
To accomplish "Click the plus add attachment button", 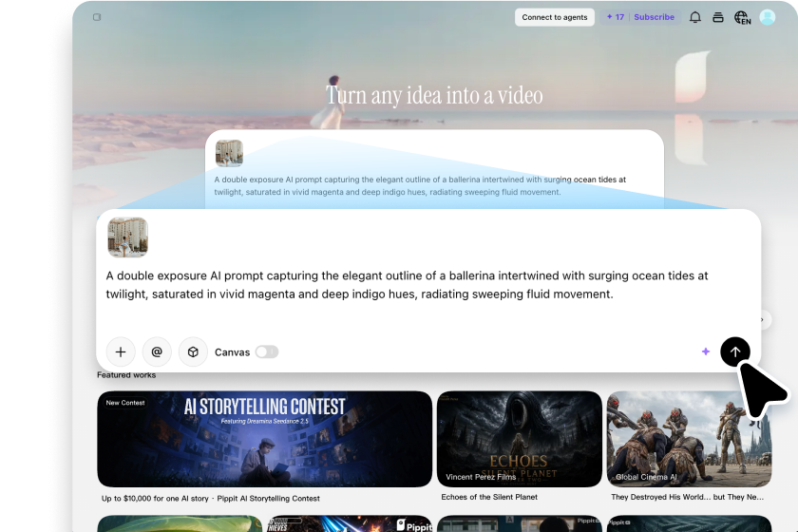I will 121,351.
